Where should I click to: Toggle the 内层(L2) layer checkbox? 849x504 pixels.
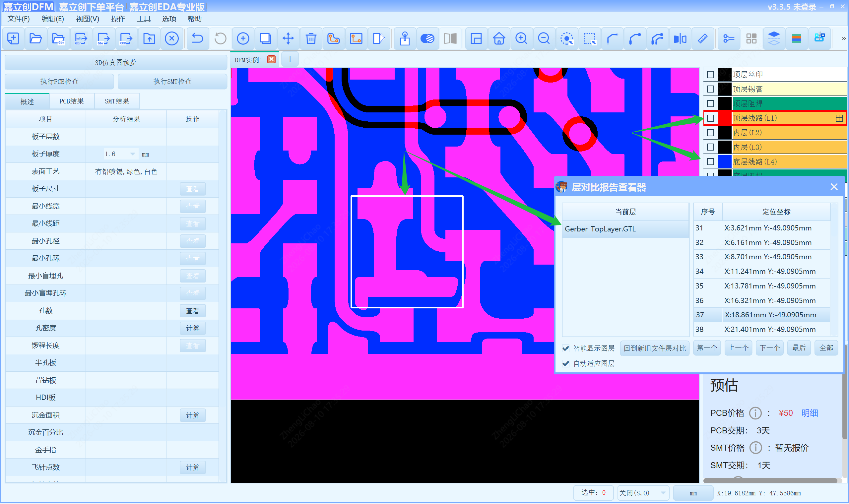(710, 133)
